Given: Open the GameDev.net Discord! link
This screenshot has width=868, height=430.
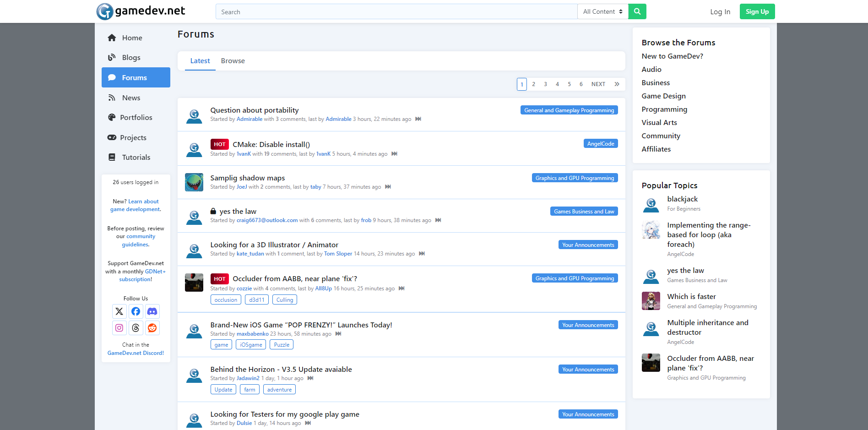Looking at the screenshot, I should click(x=136, y=353).
